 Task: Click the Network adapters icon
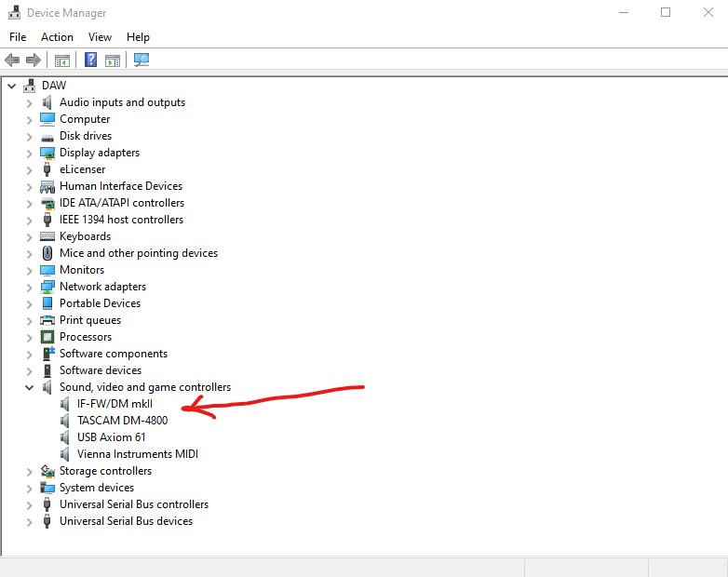coord(47,287)
